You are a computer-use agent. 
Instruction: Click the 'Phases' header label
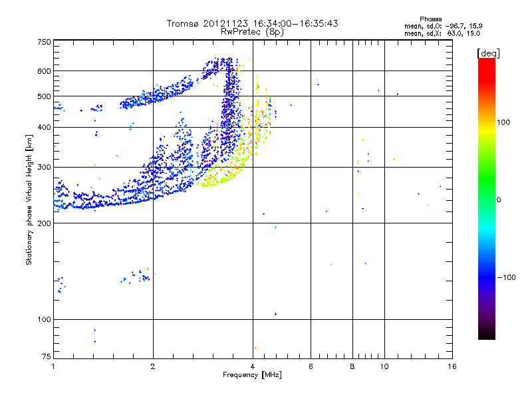[x=430, y=19]
